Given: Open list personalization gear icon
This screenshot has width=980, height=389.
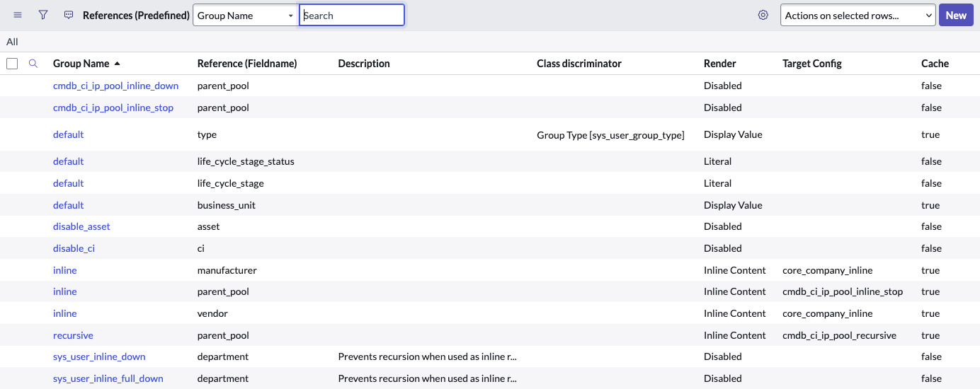Looking at the screenshot, I should coord(763,15).
